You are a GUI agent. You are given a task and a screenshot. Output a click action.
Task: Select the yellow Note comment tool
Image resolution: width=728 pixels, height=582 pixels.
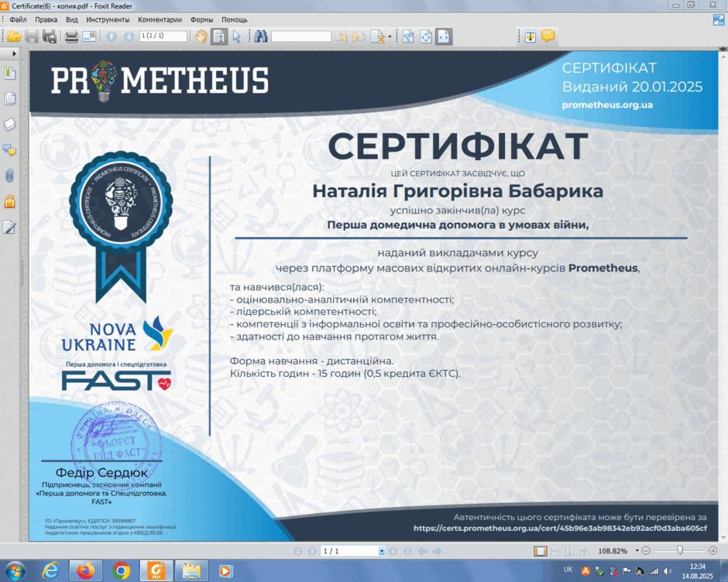[x=548, y=36]
